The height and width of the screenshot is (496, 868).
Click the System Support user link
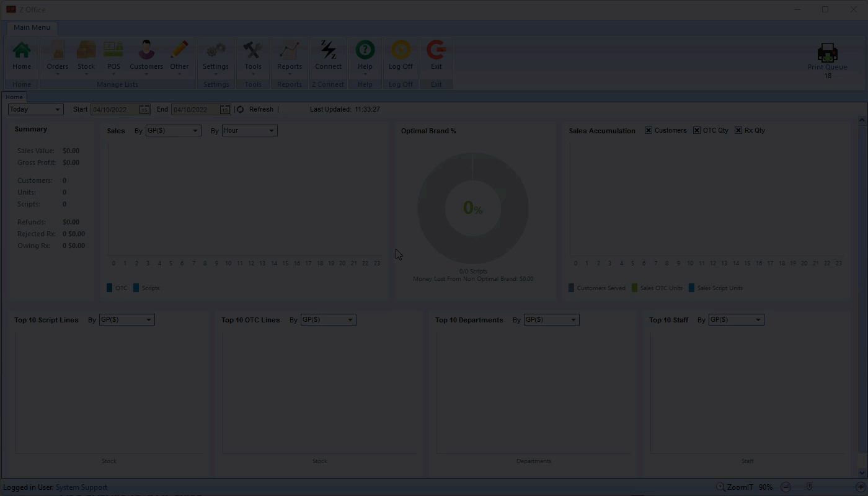click(81, 487)
